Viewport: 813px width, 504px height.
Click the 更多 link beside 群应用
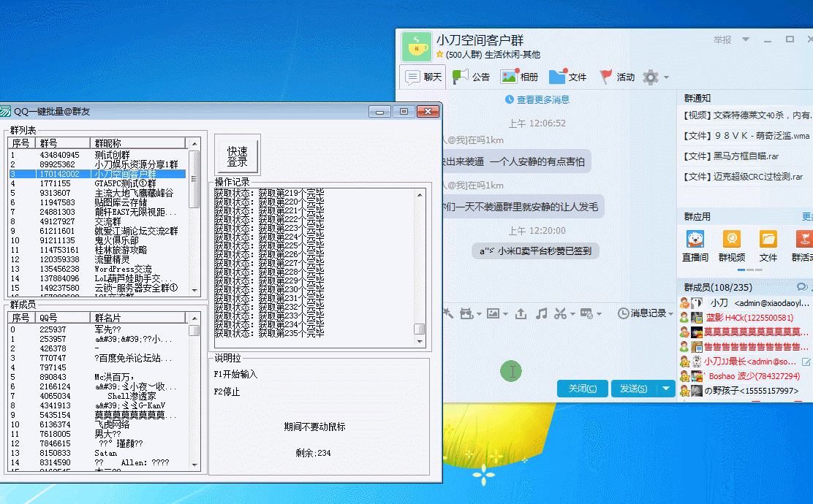(807, 216)
